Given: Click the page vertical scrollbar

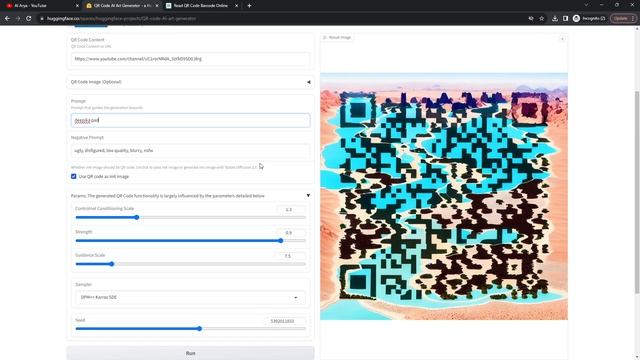Looking at the screenshot, I should point(636,192).
